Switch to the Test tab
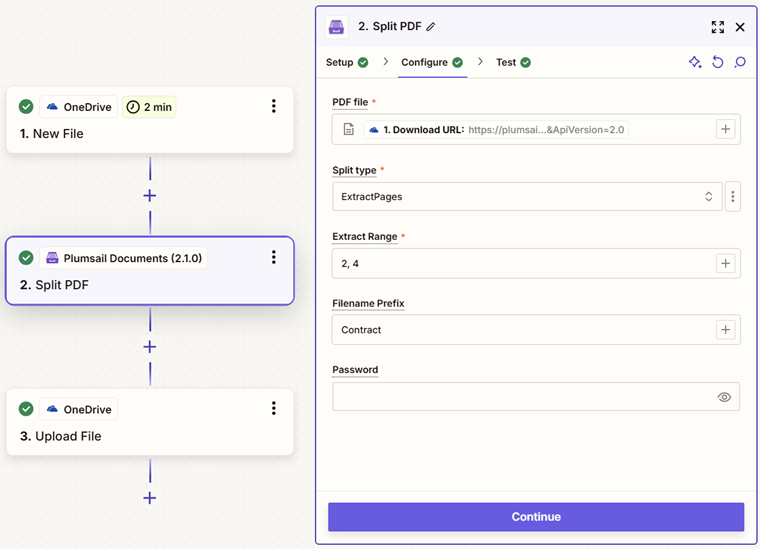 [x=513, y=63]
